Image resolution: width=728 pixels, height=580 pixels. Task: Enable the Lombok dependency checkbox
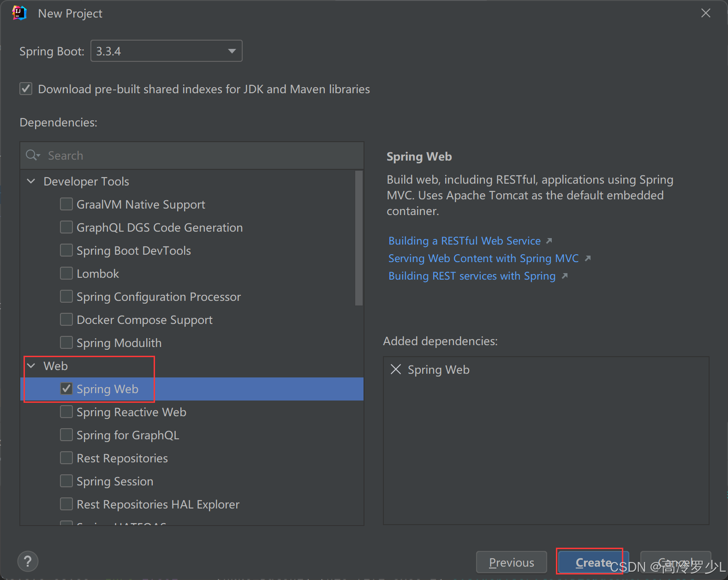(x=66, y=273)
